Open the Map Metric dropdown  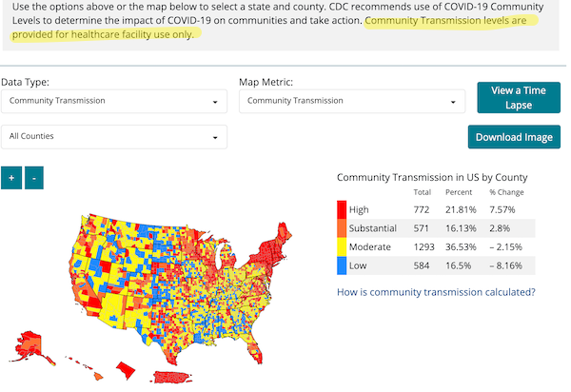[352, 101]
